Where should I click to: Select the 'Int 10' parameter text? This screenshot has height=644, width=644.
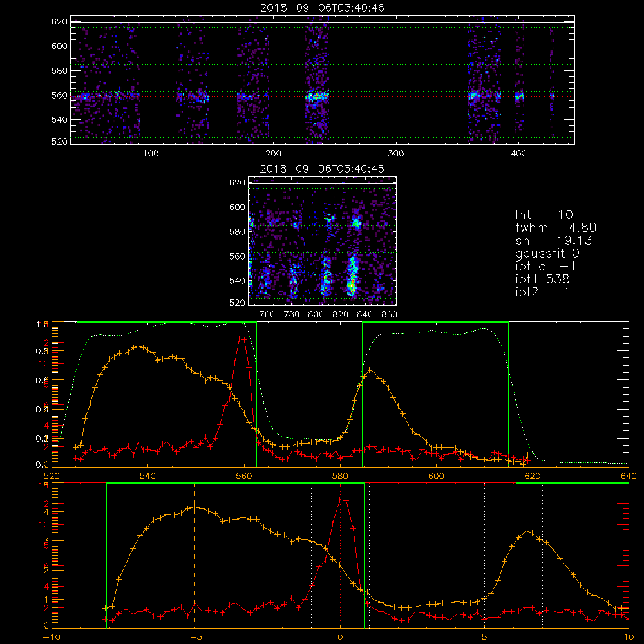click(x=544, y=215)
